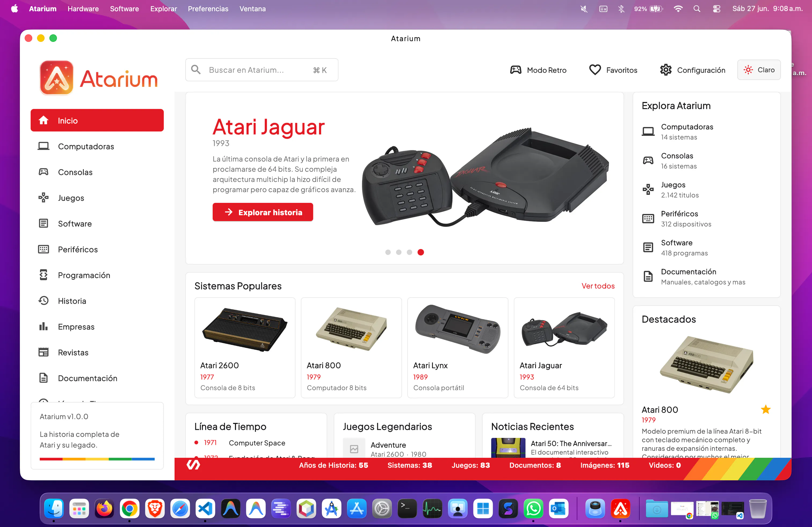Click the gold star on Atari 800 destacado

click(766, 409)
